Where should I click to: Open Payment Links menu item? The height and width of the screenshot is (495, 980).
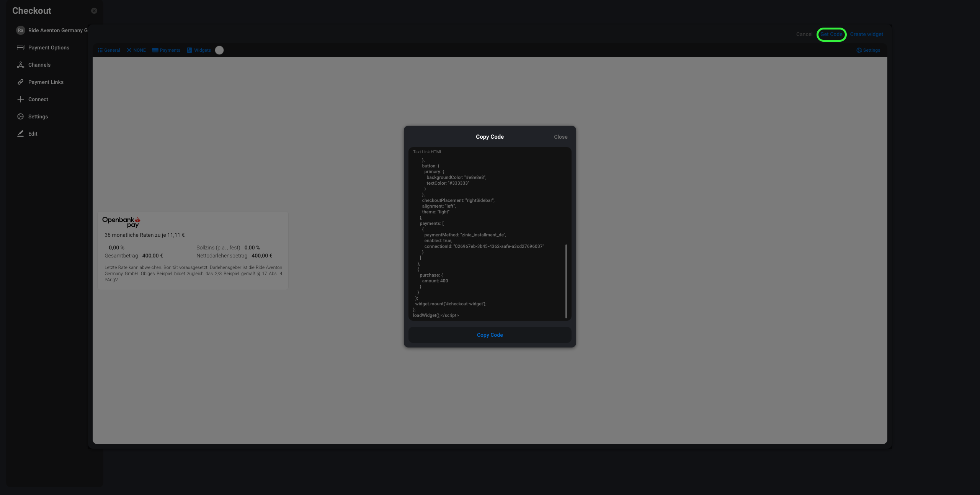(46, 82)
